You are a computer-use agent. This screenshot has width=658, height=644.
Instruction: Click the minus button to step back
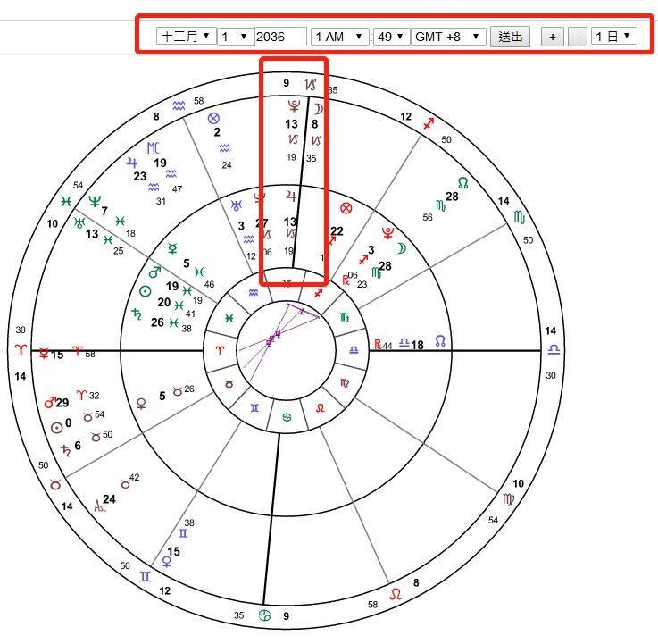(x=578, y=37)
